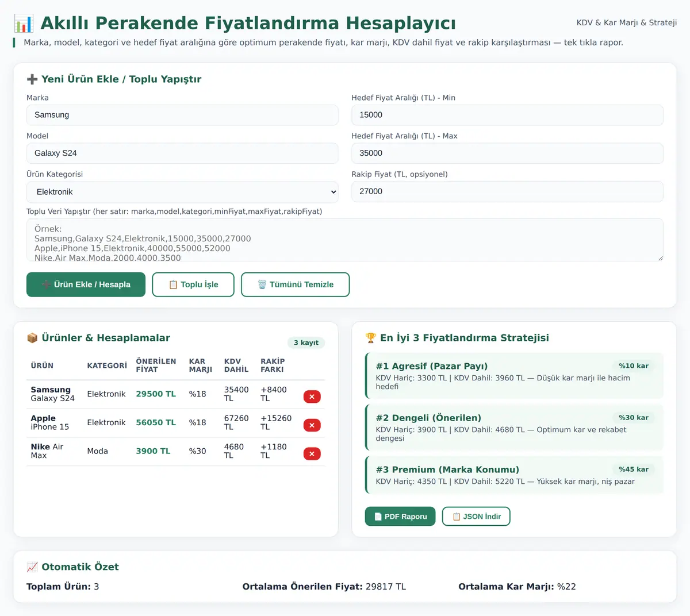Click the KDV & Kar Marjı & Strateji text
This screenshot has width=690, height=616.
pyautogui.click(x=627, y=23)
